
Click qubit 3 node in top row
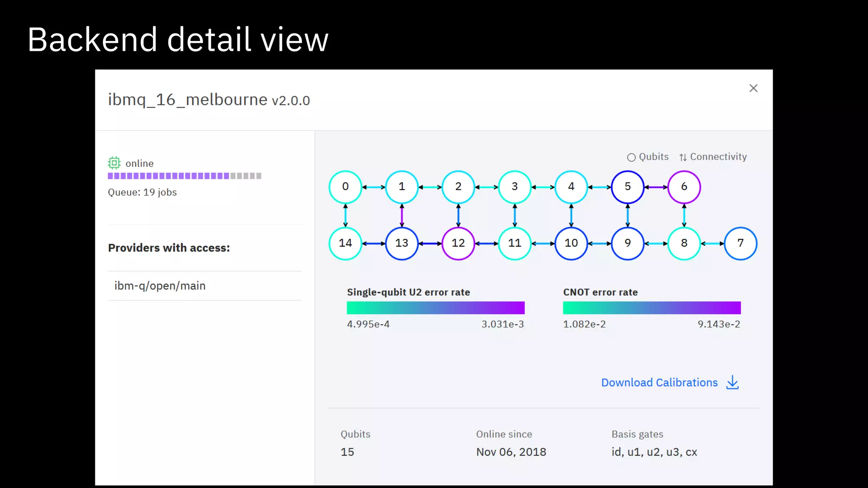[515, 187]
